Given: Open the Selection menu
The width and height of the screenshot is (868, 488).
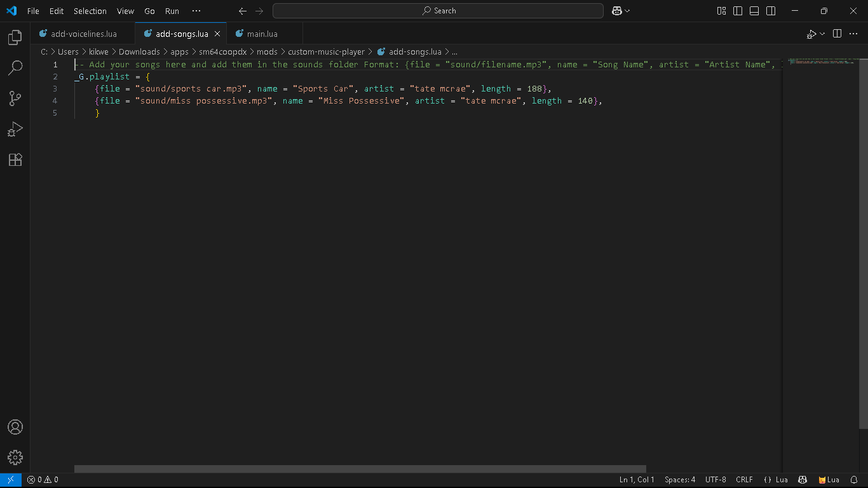Looking at the screenshot, I should click(x=90, y=11).
